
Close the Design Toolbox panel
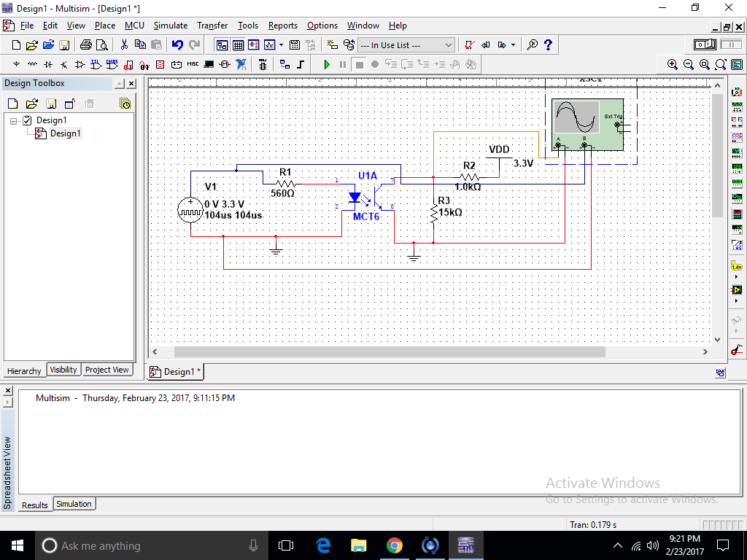[x=131, y=83]
